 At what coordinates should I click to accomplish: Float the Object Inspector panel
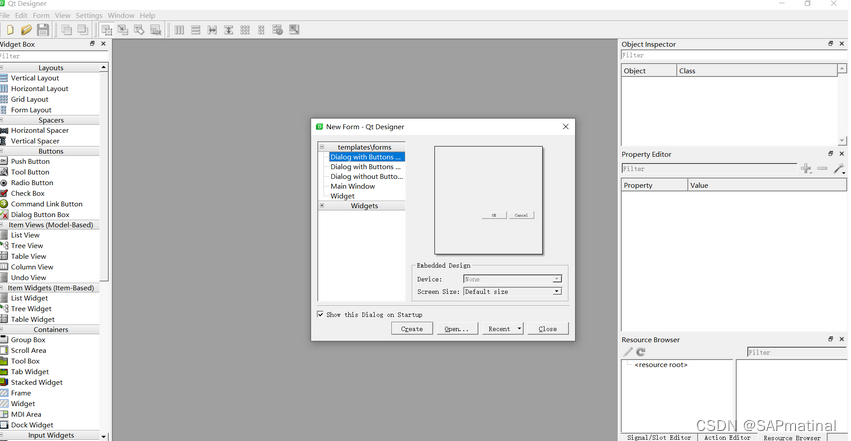(830, 43)
